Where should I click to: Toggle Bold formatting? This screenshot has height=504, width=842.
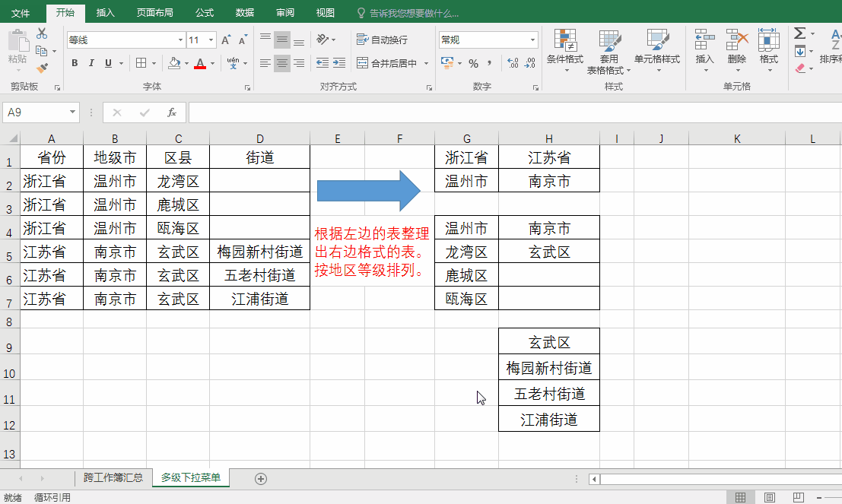75,63
